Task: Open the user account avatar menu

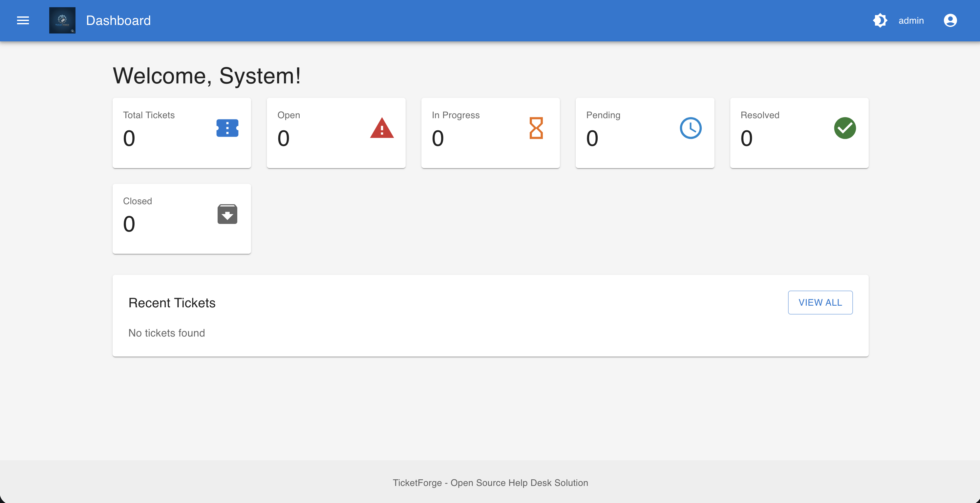Action: [x=950, y=21]
